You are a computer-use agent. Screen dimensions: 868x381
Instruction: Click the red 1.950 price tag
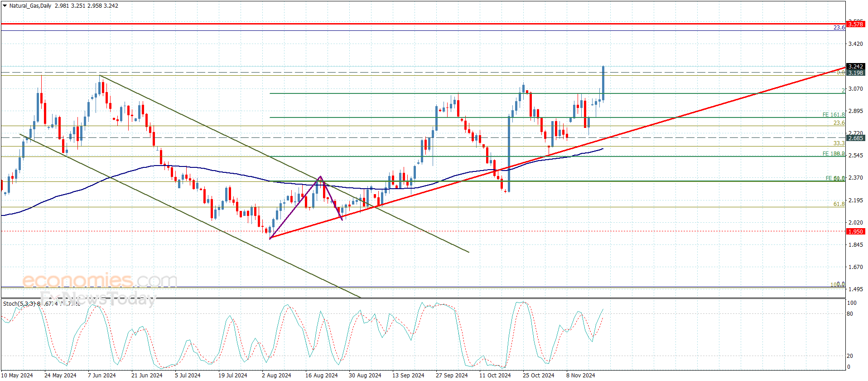(855, 231)
